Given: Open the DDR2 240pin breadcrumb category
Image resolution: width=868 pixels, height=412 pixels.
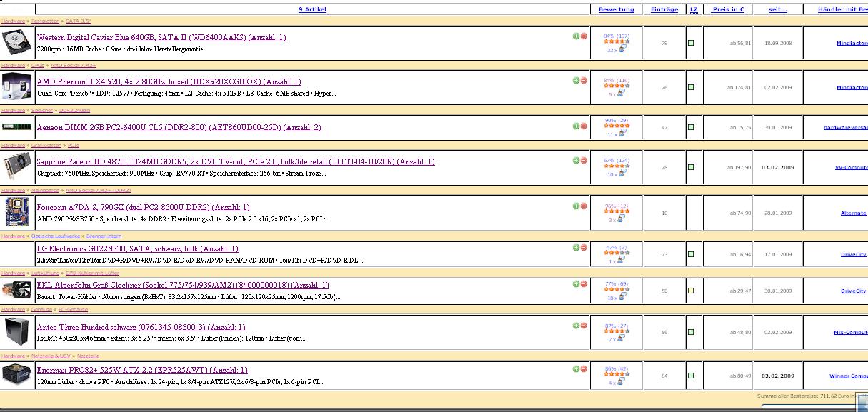Looking at the screenshot, I should tap(75, 110).
